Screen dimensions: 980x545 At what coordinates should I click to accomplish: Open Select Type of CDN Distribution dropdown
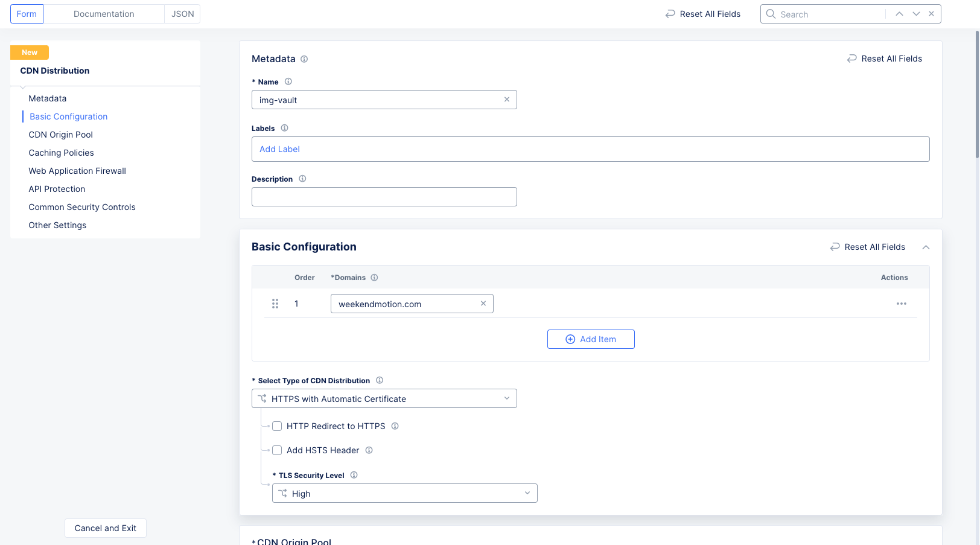[384, 398]
